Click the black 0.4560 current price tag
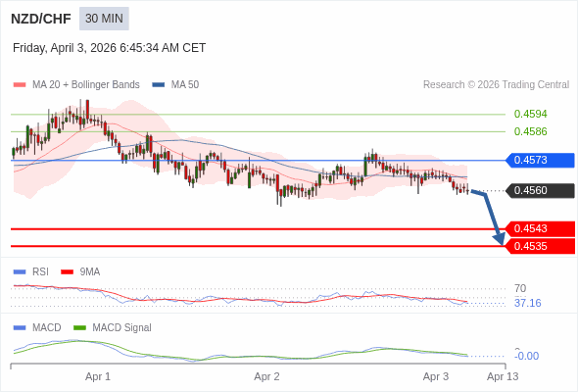 coord(540,191)
